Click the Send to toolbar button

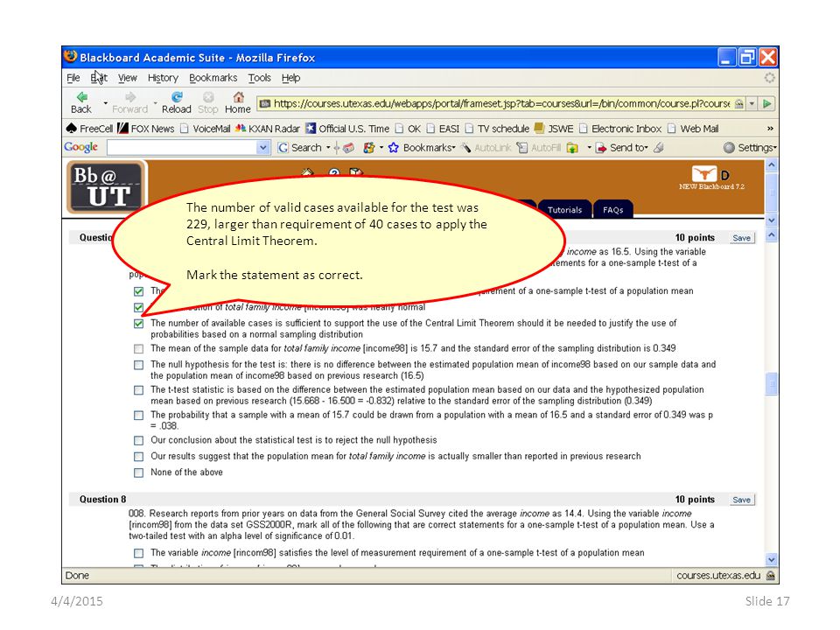click(x=622, y=147)
